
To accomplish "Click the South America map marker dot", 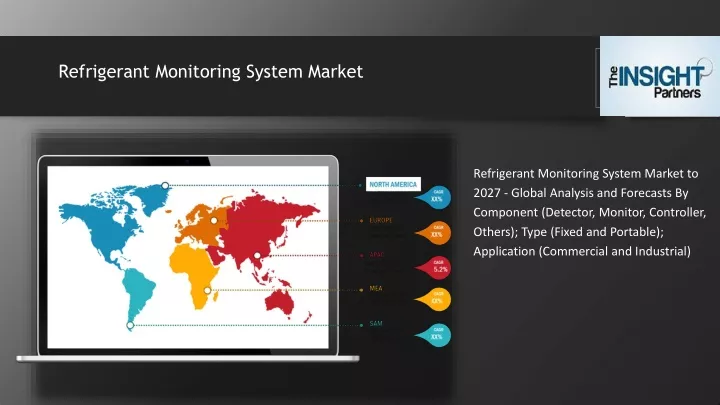I will tap(130, 325).
